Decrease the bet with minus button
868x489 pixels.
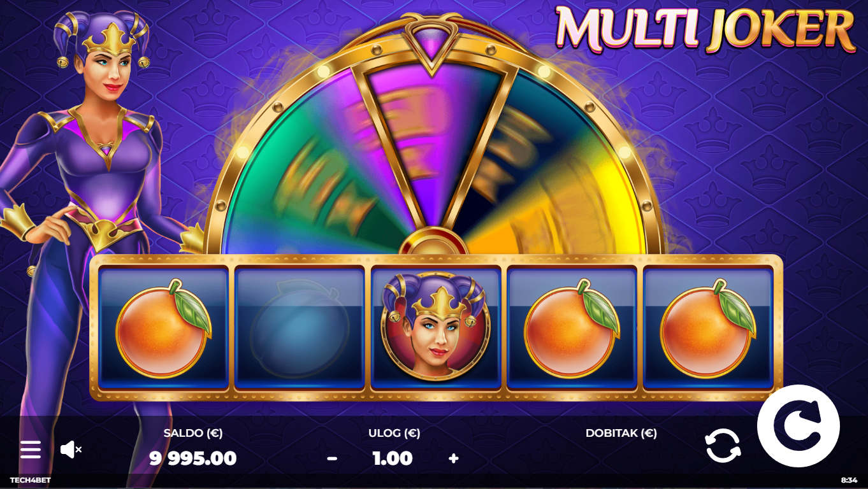[332, 458]
